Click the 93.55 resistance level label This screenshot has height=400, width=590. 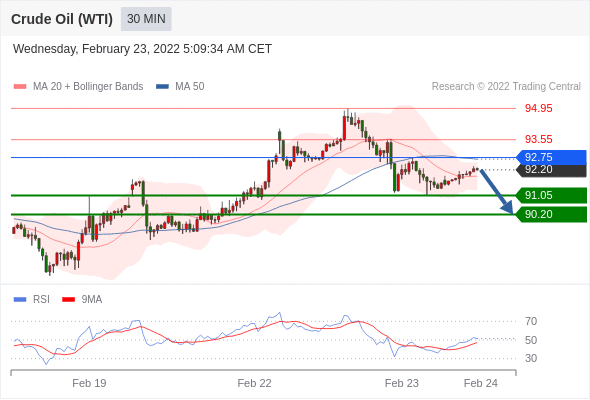coord(538,139)
